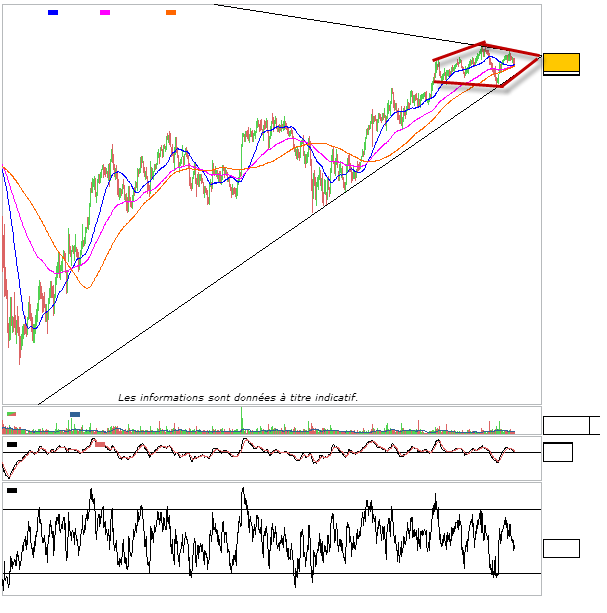This screenshot has height=613, width=607.
Task: Click the upper threshold line in bottom indicator
Action: click(270, 510)
